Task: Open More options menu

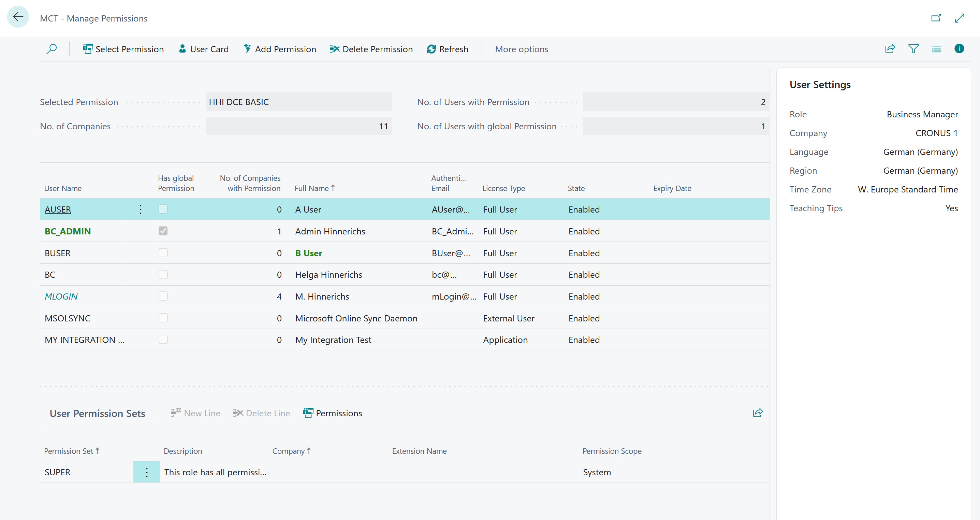Action: coord(521,49)
